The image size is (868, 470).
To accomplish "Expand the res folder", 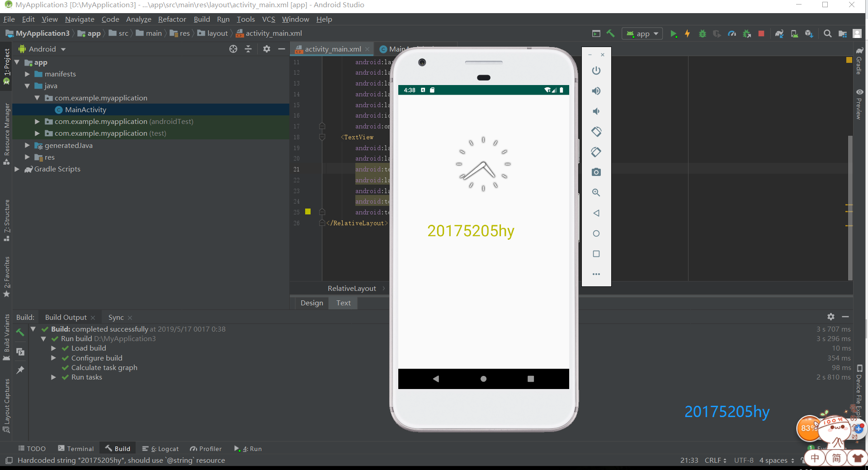I will point(27,157).
